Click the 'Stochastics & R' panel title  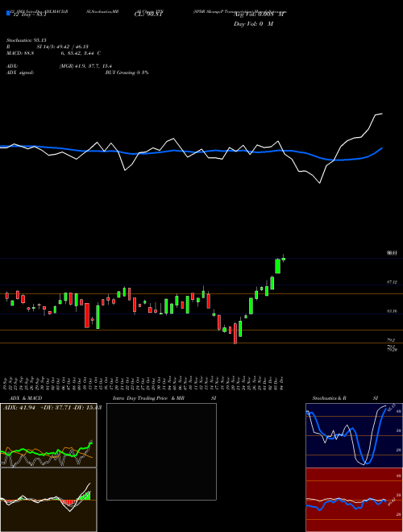330,398
